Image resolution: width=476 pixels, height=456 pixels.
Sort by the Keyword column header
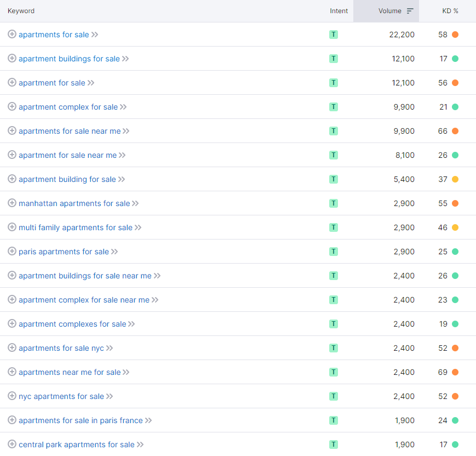coord(21,11)
